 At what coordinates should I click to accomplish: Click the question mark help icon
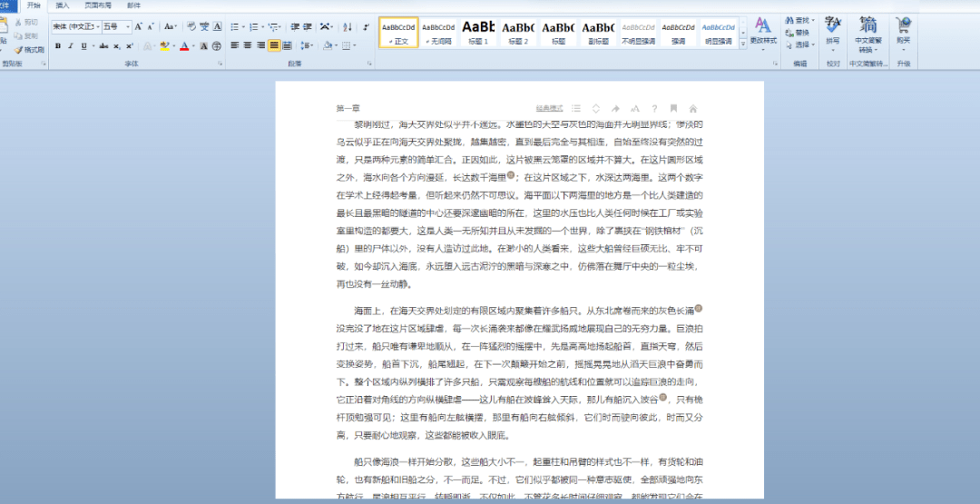654,108
